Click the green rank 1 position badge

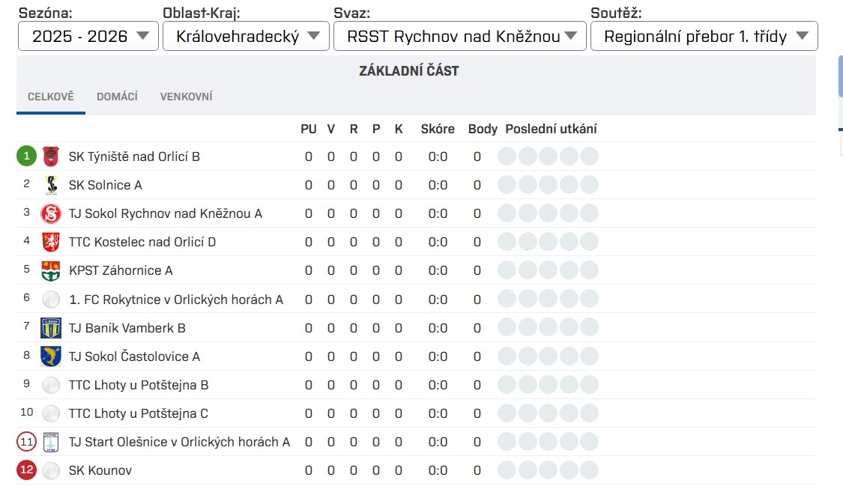click(26, 157)
